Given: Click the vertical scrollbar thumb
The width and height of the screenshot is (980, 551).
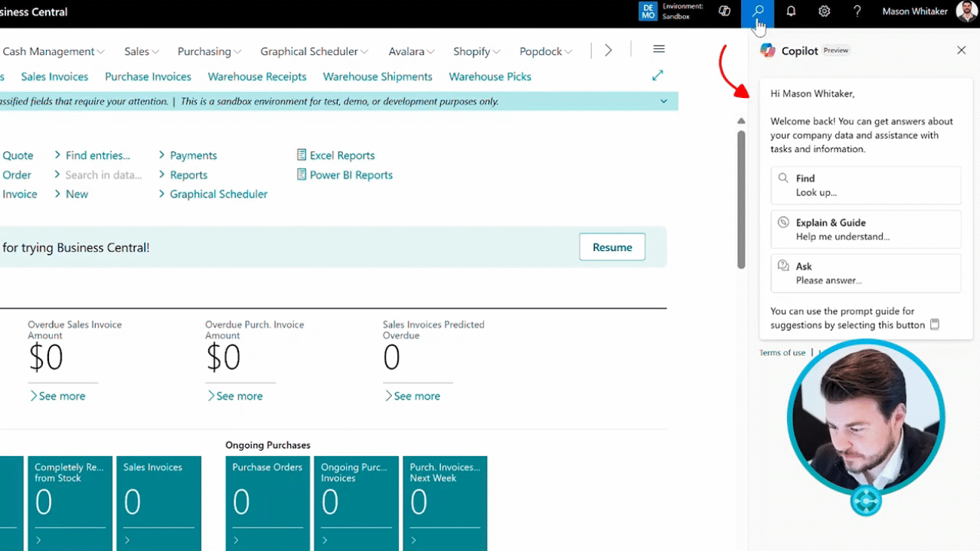Looking at the screenshot, I should pos(741,200).
